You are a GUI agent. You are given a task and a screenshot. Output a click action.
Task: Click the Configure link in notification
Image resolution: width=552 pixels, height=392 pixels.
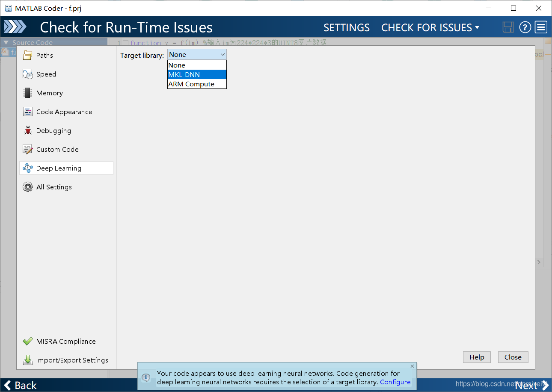pyautogui.click(x=395, y=382)
